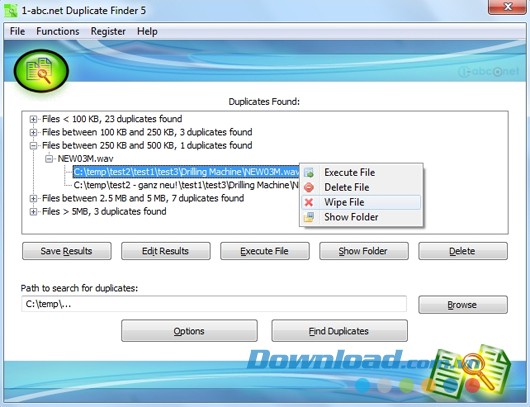
Task: Click the Save Results button
Action: [x=67, y=251]
